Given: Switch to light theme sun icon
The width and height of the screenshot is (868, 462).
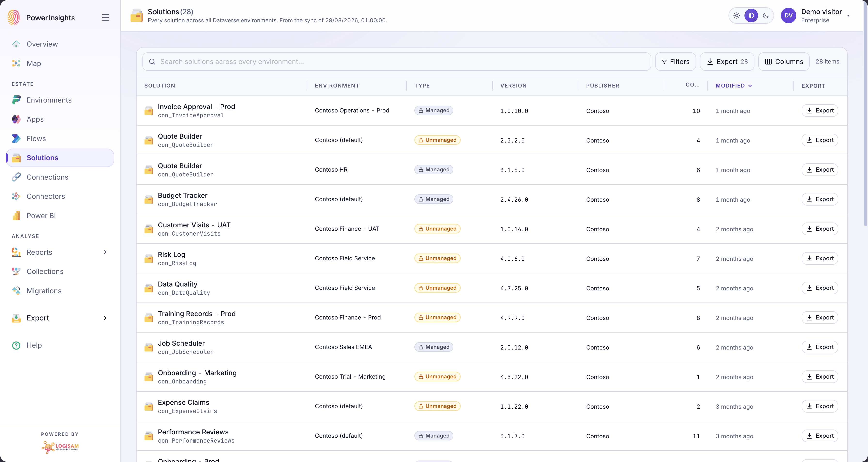Looking at the screenshot, I should 736,16.
